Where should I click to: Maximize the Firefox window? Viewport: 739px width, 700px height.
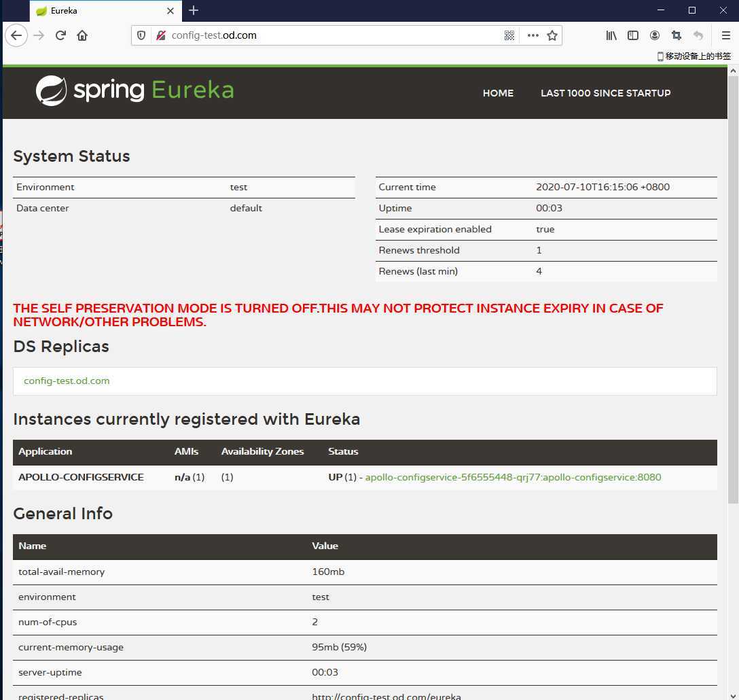point(692,10)
